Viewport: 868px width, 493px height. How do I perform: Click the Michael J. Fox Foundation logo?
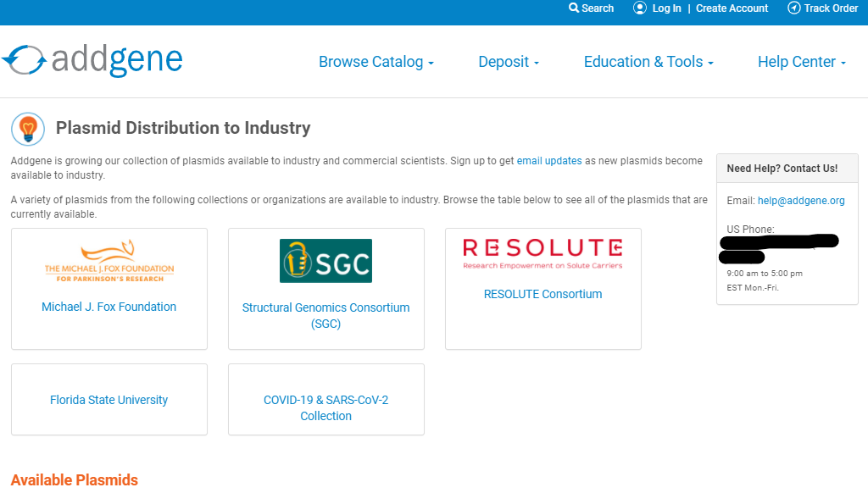[x=109, y=261]
